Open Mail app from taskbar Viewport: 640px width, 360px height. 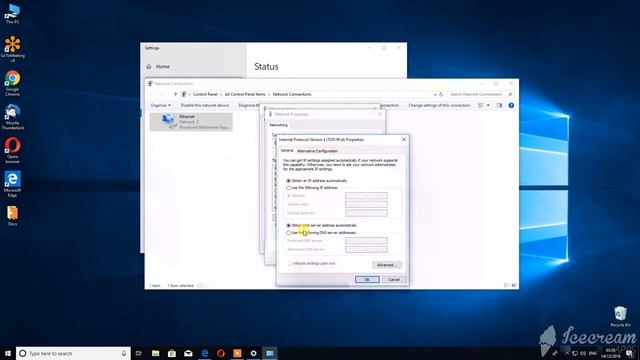(188, 353)
